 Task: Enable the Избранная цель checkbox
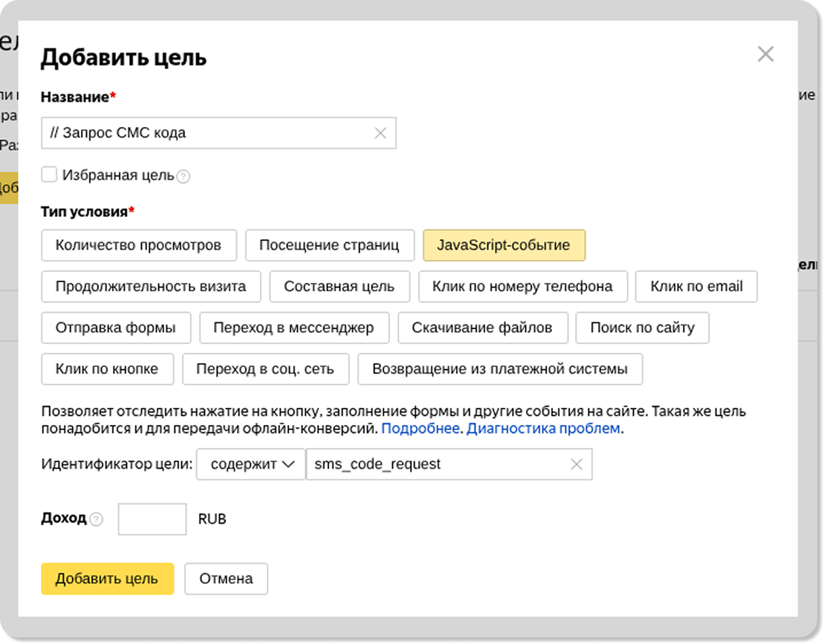49,175
